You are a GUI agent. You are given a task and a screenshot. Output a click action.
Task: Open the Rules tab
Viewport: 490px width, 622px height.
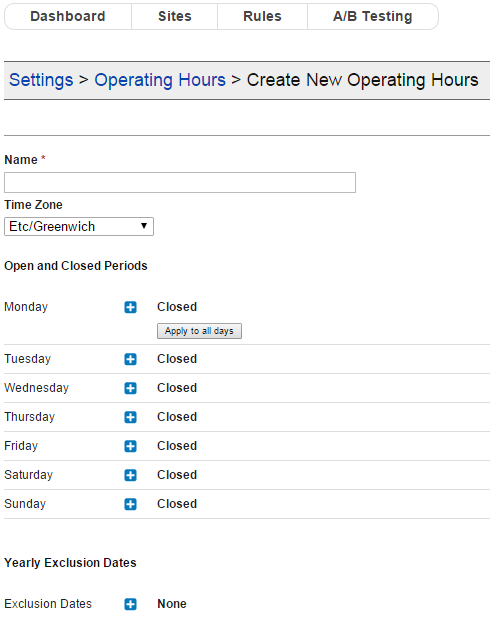[262, 16]
